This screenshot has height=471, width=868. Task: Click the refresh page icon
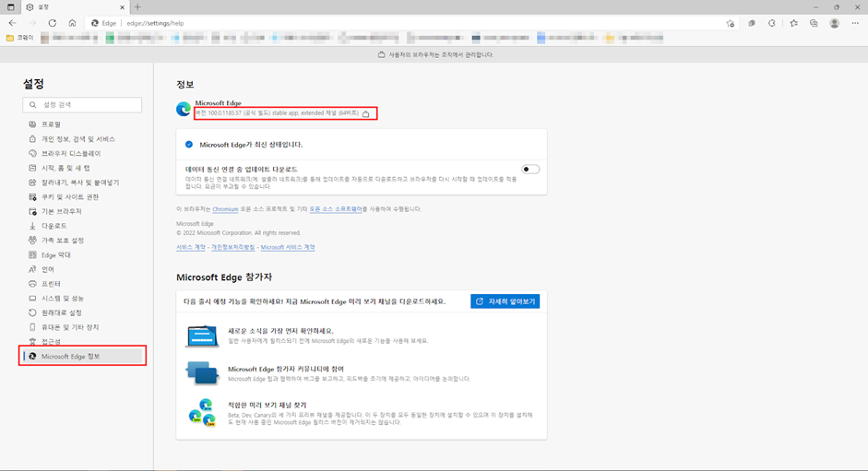(x=52, y=23)
